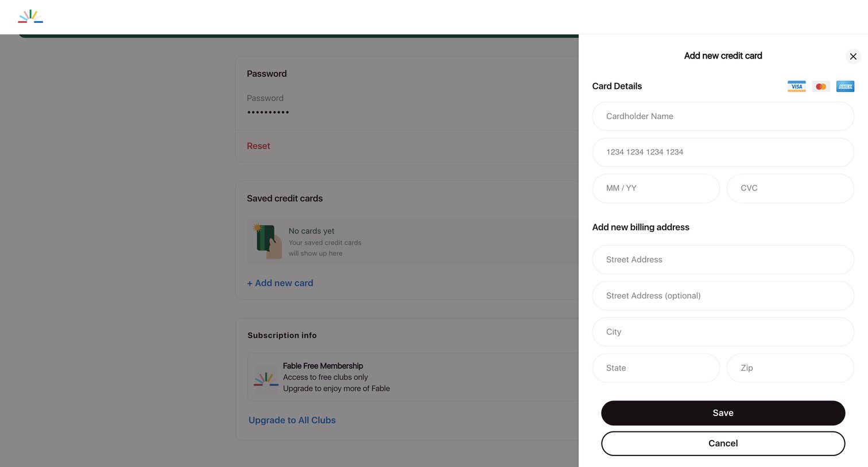Viewport: 868px width, 467px height.
Task: Click the card number field
Action: coord(723,152)
